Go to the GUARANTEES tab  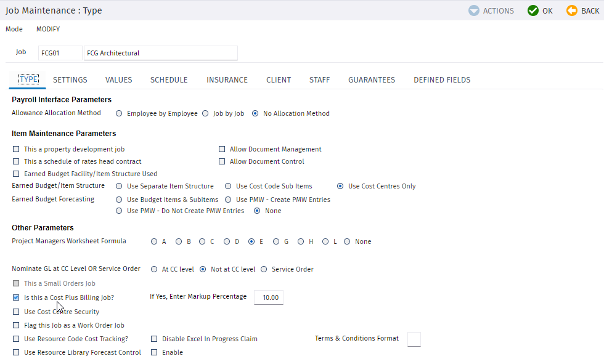(372, 79)
